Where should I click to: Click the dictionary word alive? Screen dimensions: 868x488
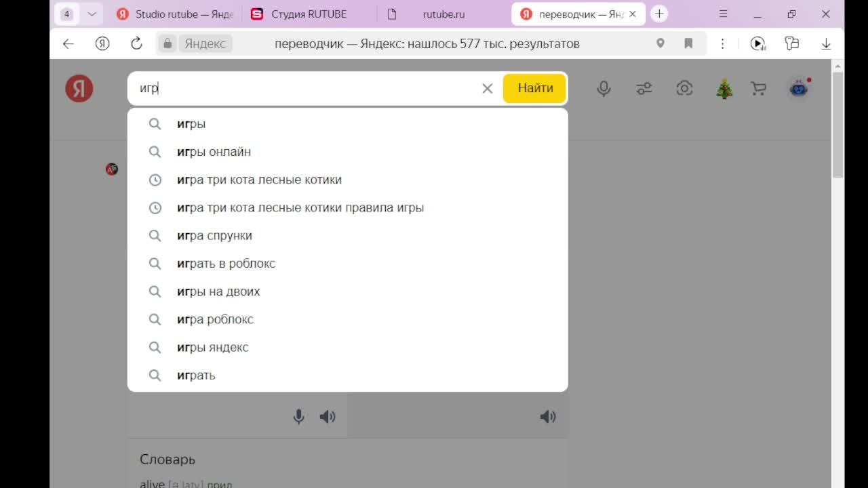[152, 484]
